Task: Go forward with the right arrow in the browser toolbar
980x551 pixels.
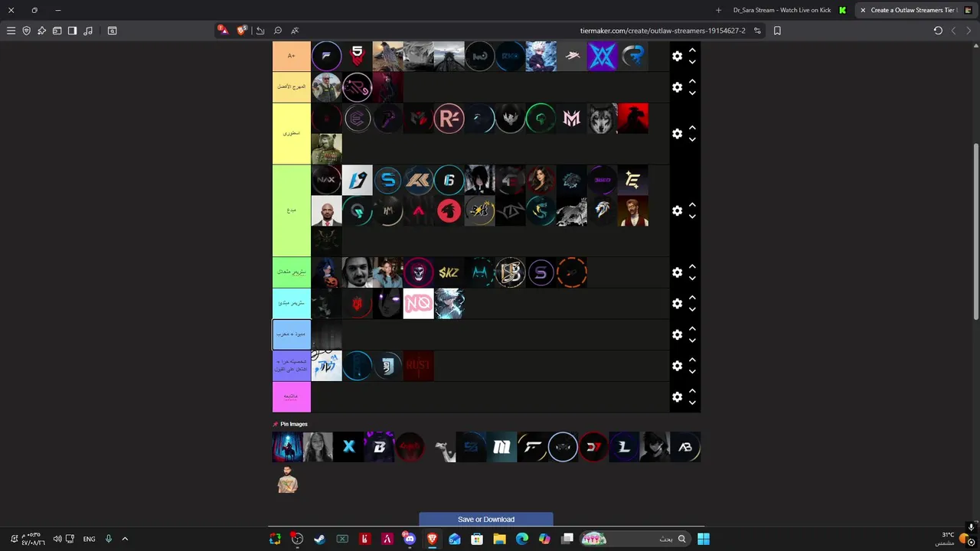Action: click(x=969, y=31)
